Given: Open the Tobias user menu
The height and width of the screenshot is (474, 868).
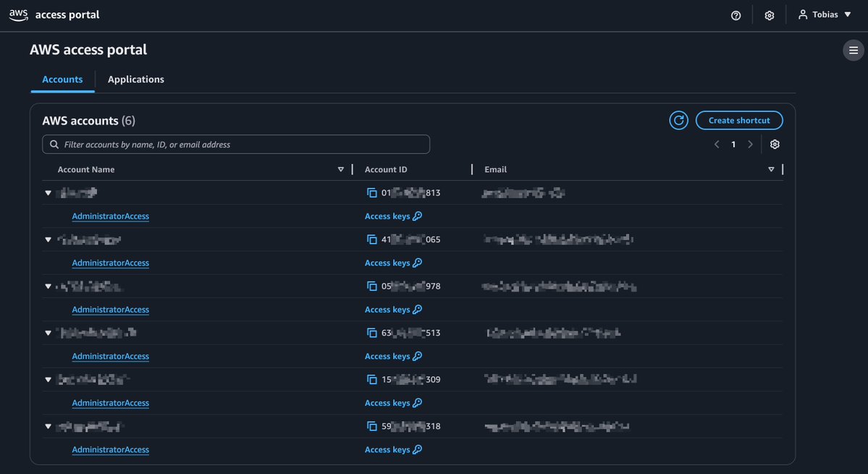Looking at the screenshot, I should pyautogui.click(x=825, y=15).
